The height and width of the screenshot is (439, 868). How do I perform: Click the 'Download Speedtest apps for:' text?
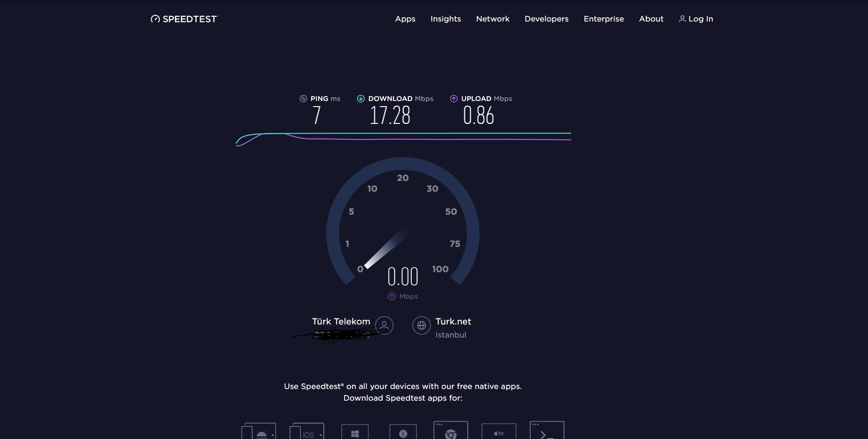pyautogui.click(x=403, y=398)
